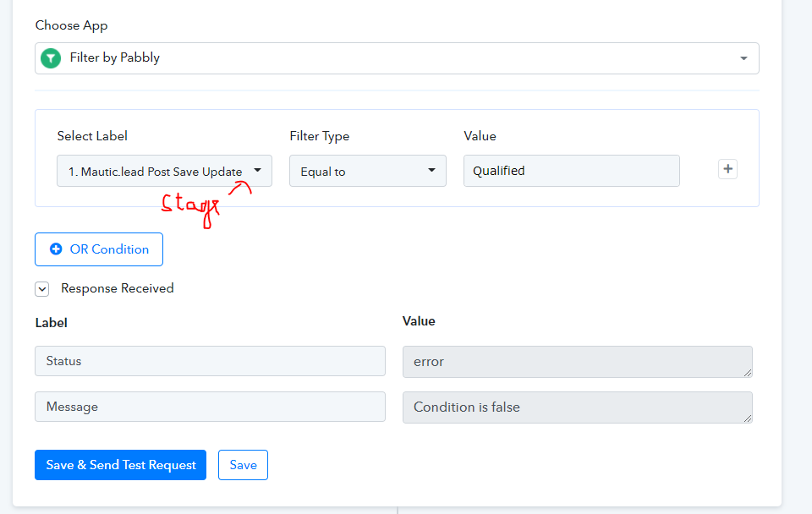The image size is (812, 514).
Task: Click the Choose App heading text
Action: point(71,25)
